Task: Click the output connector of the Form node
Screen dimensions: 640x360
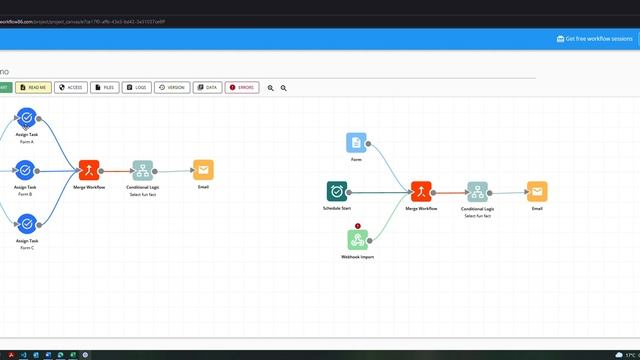Action: [x=368, y=144]
